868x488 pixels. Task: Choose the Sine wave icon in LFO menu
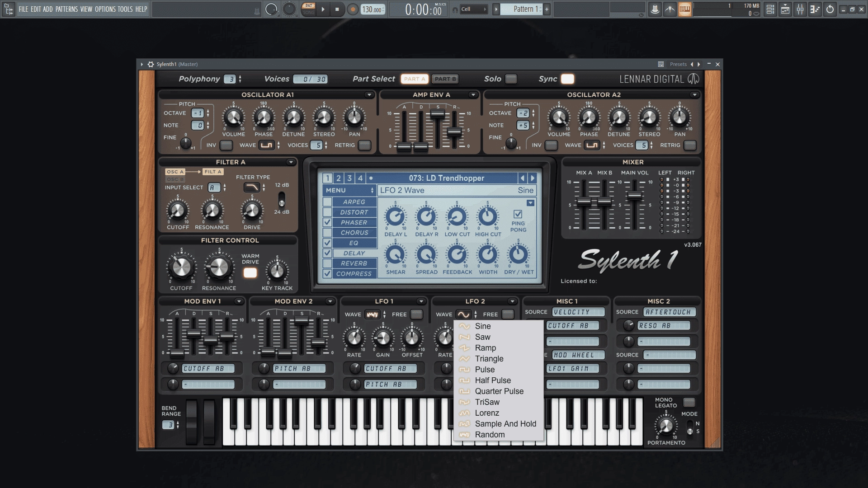(464, 326)
